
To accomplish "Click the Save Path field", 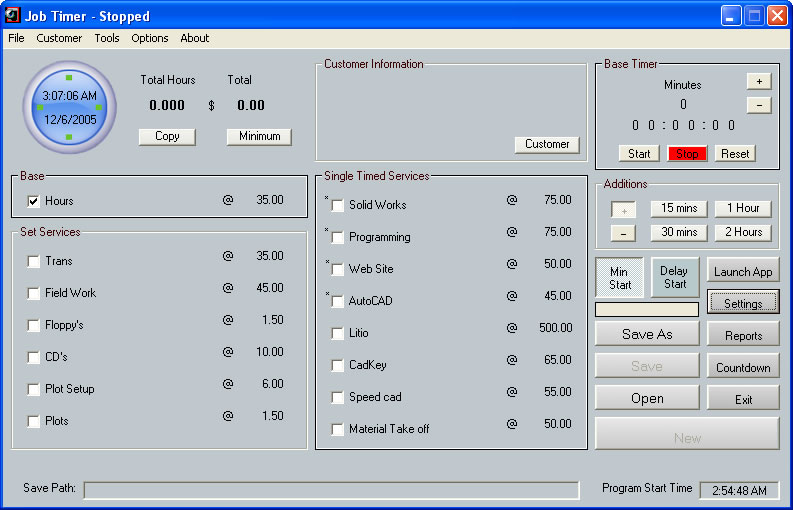I will tap(331, 490).
